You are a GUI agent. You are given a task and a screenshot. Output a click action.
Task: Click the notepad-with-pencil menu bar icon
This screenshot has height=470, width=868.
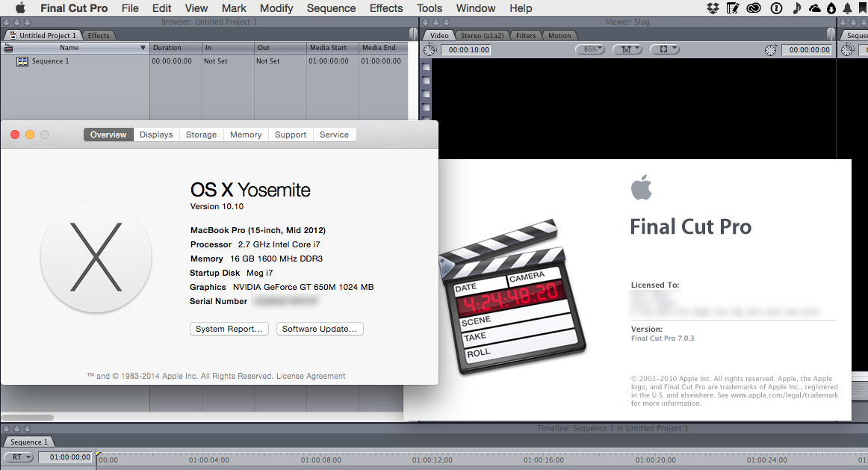(733, 7)
